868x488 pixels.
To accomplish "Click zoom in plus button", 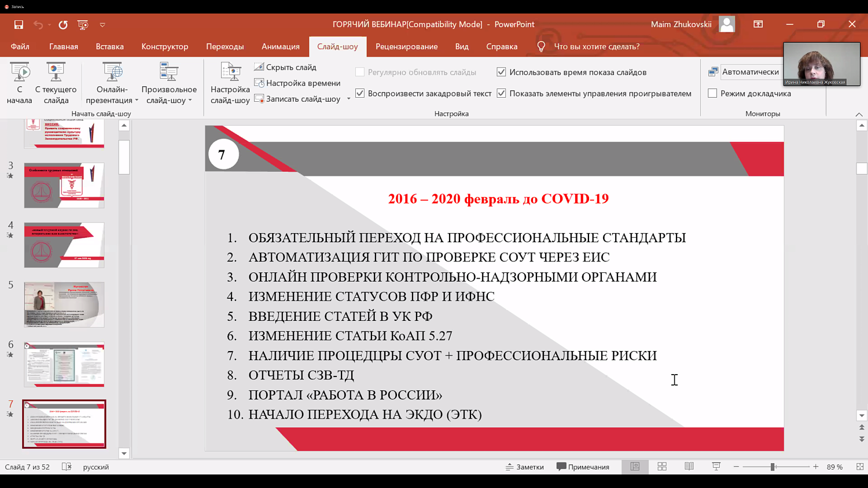I will click(815, 467).
